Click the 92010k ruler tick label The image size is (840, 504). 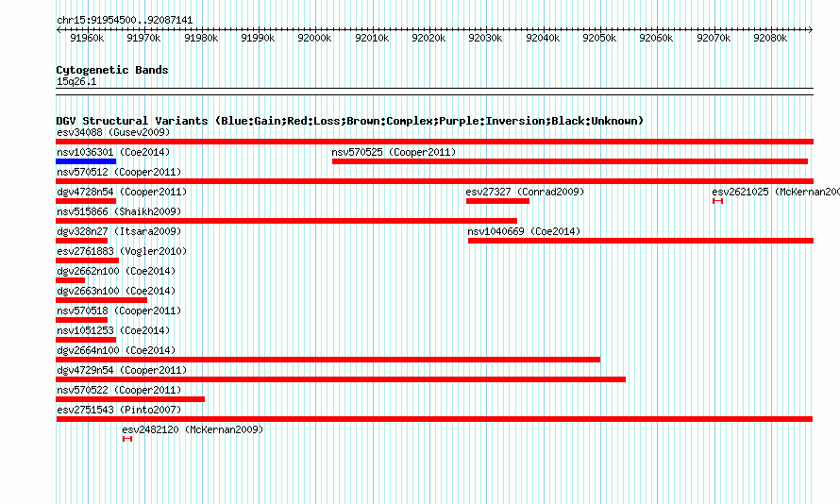point(372,38)
